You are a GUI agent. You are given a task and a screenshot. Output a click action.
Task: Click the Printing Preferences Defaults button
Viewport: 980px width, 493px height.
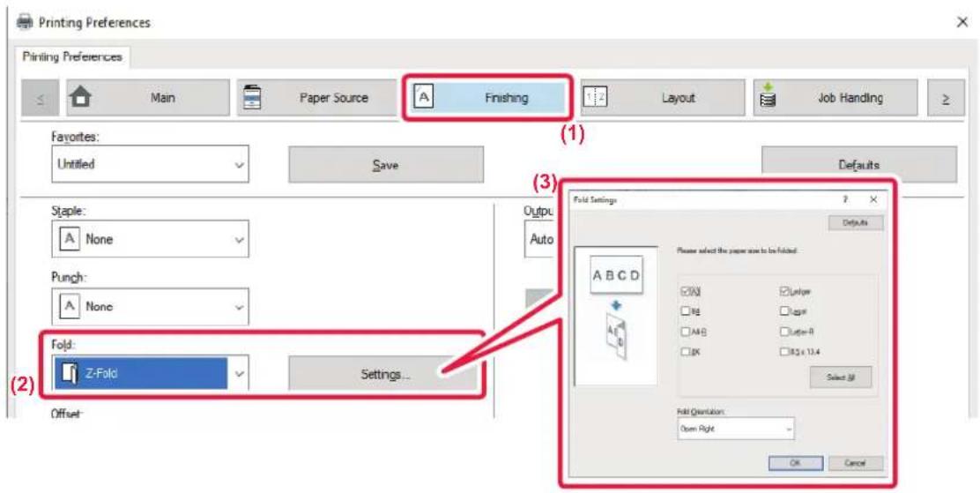858,165
